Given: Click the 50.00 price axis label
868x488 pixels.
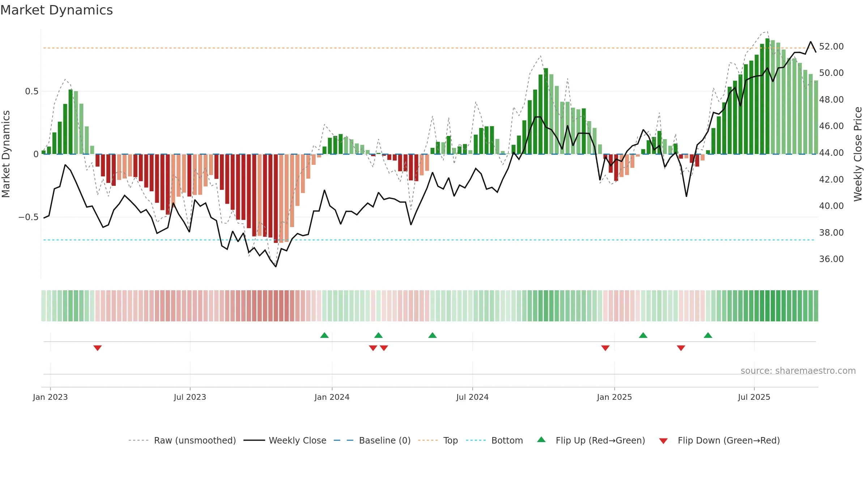Looking at the screenshot, I should (831, 73).
